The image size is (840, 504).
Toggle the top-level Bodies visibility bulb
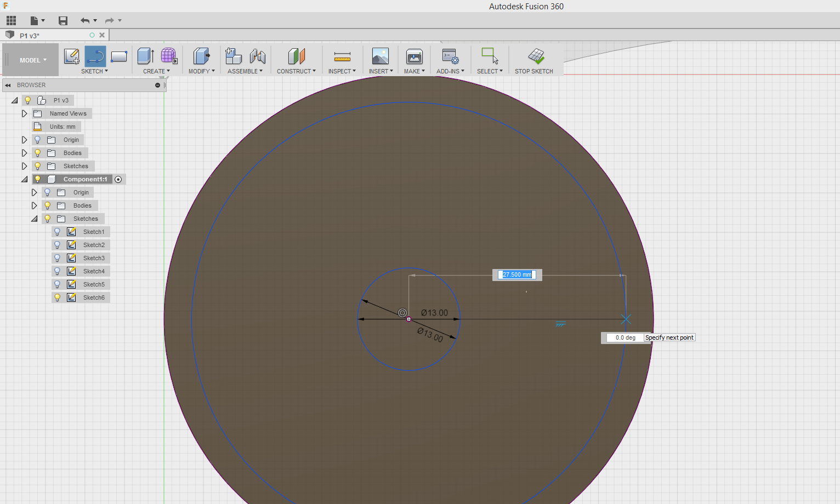click(x=37, y=153)
